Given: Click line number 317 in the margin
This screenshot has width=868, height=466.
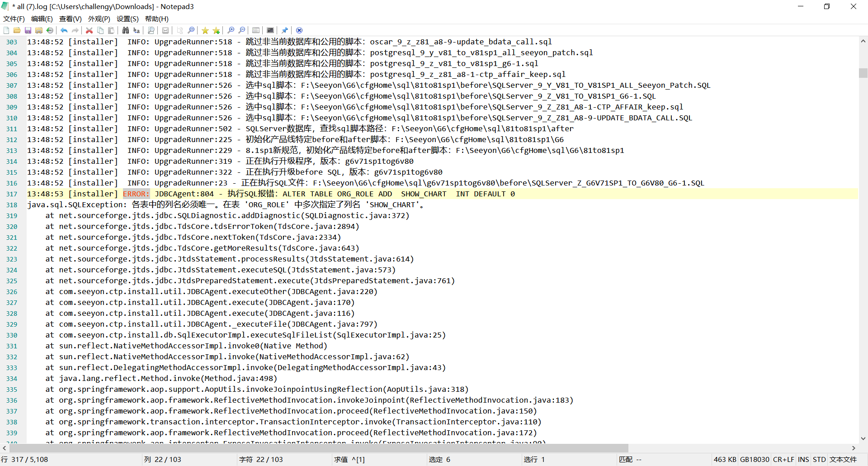Looking at the screenshot, I should tap(12, 194).
